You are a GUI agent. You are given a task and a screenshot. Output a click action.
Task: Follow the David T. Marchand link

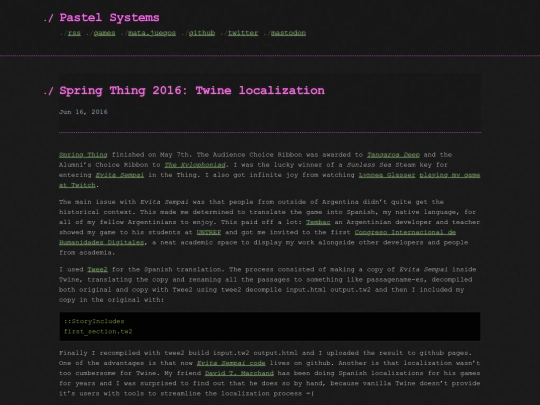click(239, 373)
